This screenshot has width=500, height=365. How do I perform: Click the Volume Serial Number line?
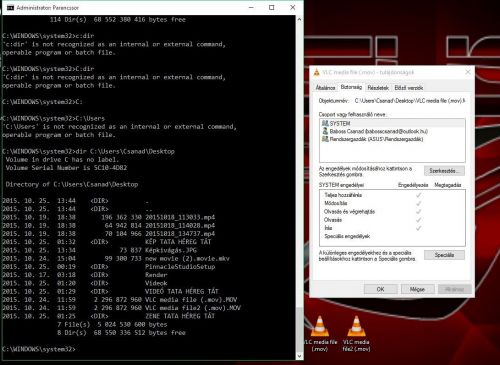(66, 168)
